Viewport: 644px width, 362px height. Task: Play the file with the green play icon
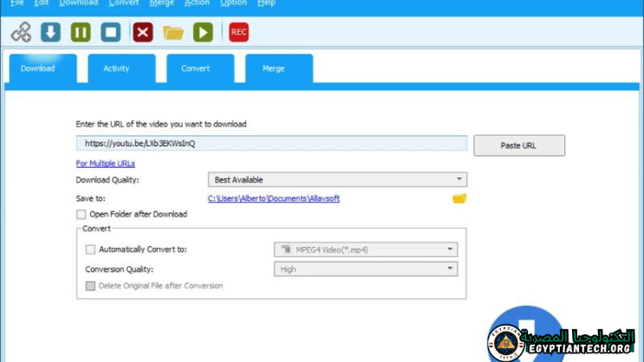coord(204,32)
